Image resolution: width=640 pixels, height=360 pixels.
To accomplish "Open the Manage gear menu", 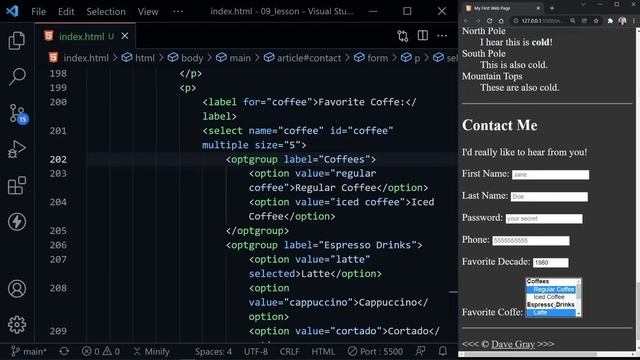I will [17, 324].
